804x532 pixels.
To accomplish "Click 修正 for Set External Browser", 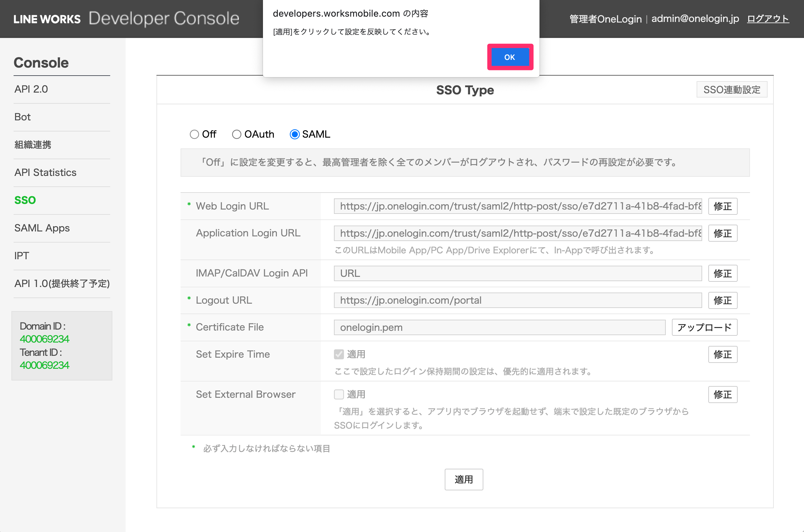I will [723, 395].
